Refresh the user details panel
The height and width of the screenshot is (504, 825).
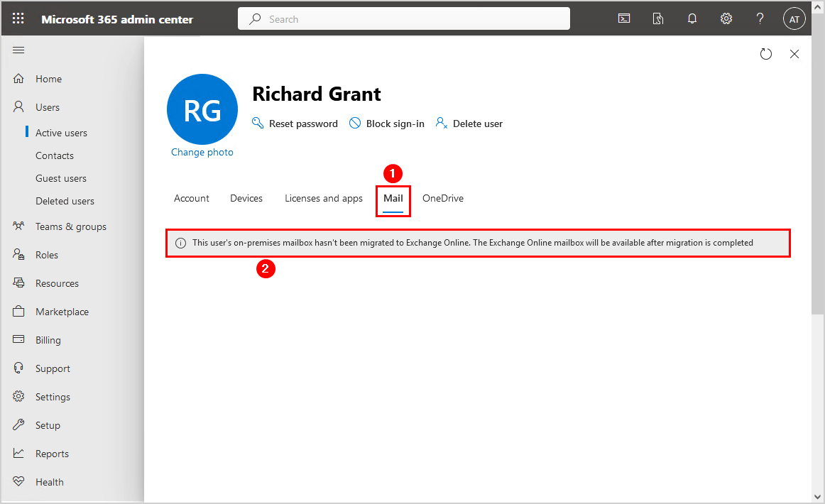click(x=765, y=54)
